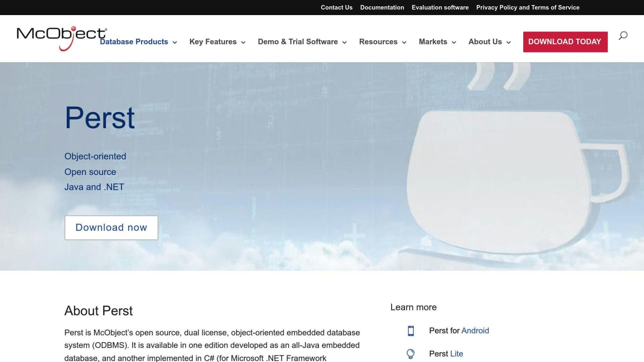
Task: Click the Open source tagline text
Action: 90,172
